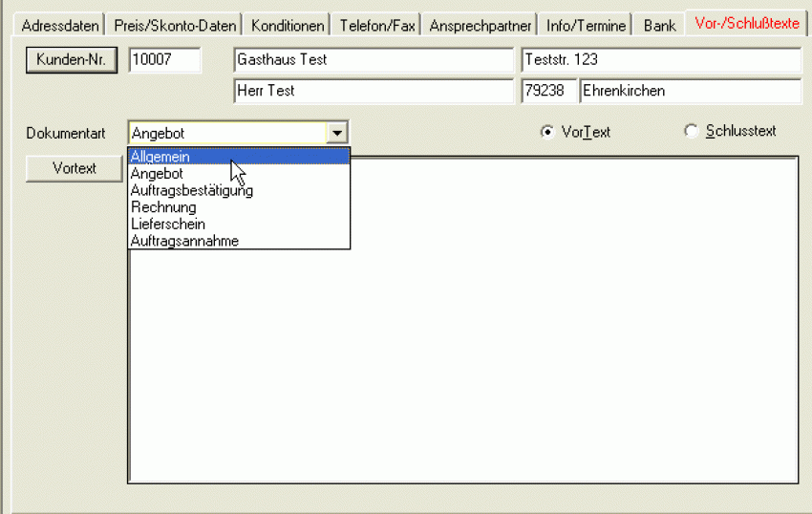Image resolution: width=812 pixels, height=514 pixels.
Task: Click the customer number field 10007
Action: [164, 60]
